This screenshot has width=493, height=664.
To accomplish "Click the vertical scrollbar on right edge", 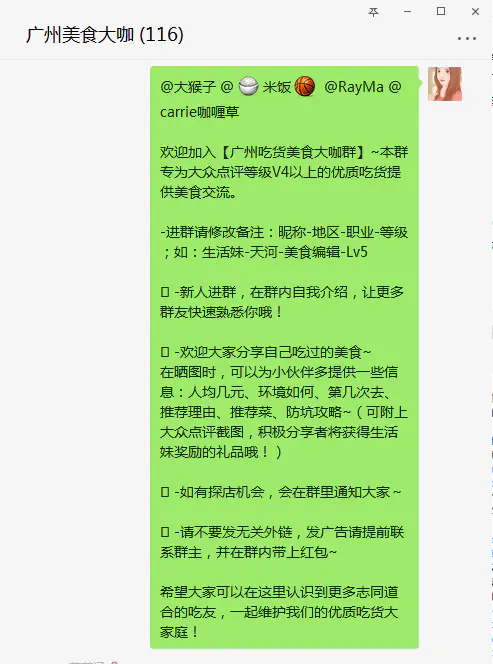I will [x=491, y=360].
